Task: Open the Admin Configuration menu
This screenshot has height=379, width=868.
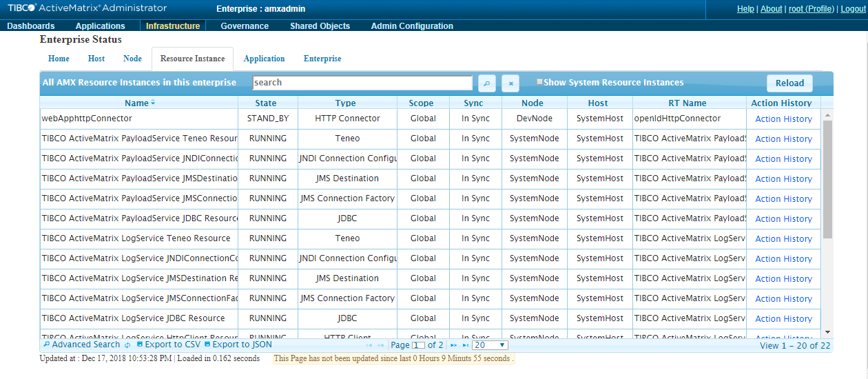Action: click(x=412, y=26)
